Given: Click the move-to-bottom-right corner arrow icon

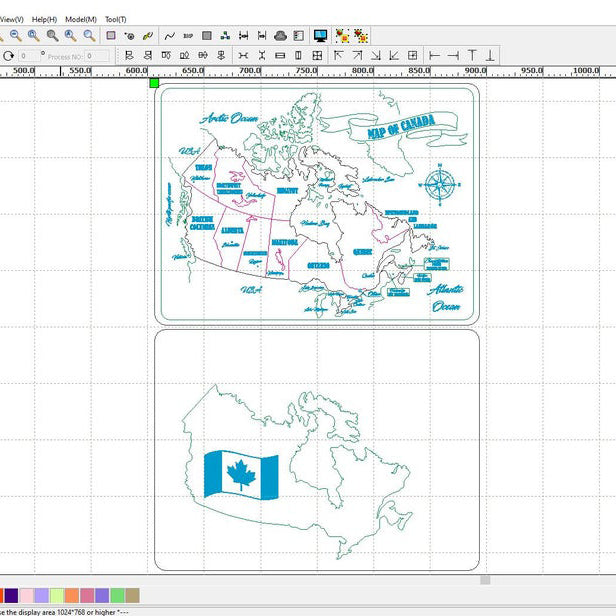Looking at the screenshot, I should click(x=375, y=56).
